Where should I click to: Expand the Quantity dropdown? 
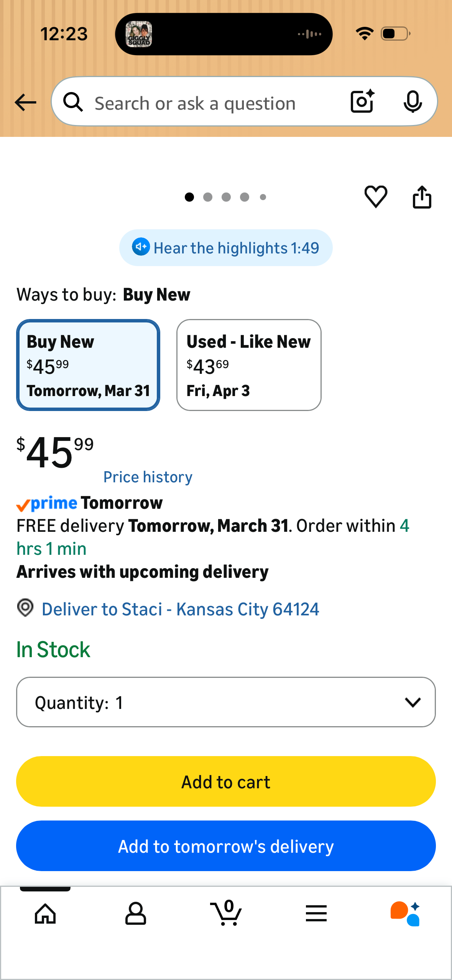[x=226, y=702]
